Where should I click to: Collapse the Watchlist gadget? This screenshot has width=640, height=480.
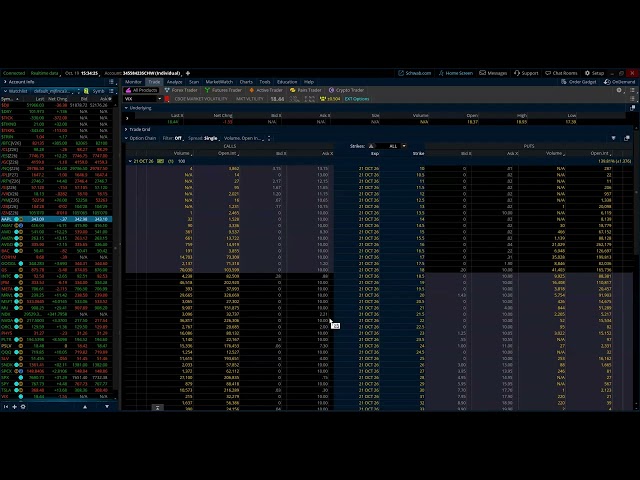[5, 91]
